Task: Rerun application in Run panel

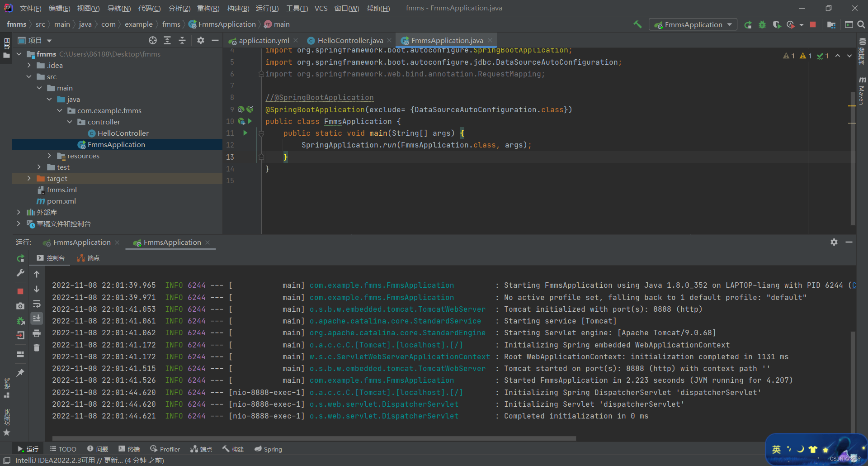Action: (x=20, y=258)
